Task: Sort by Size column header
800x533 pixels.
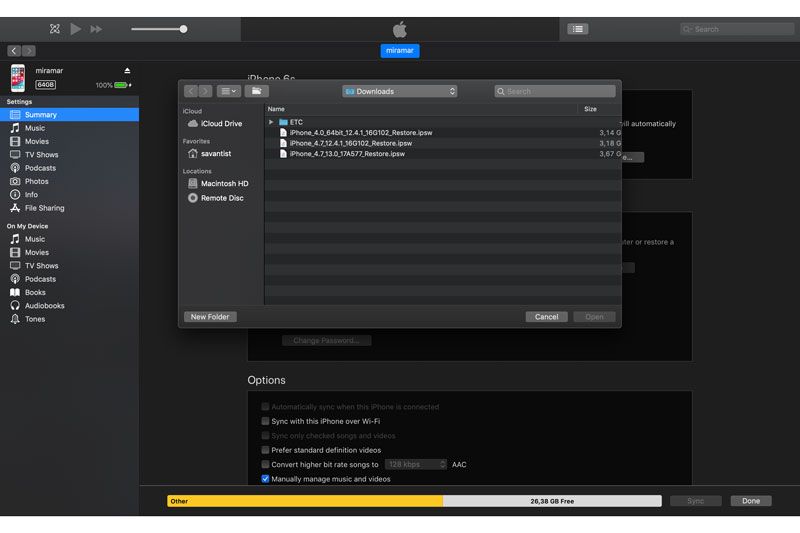Action: 599,109
